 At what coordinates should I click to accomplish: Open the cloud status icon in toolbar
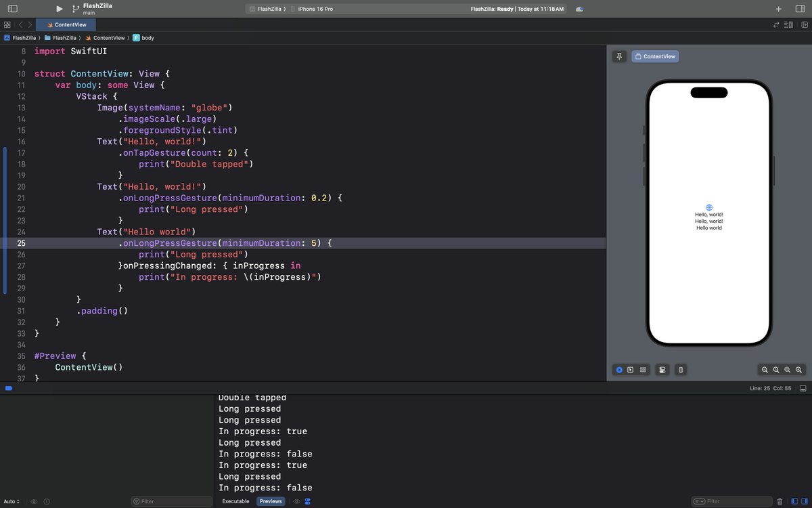[579, 9]
